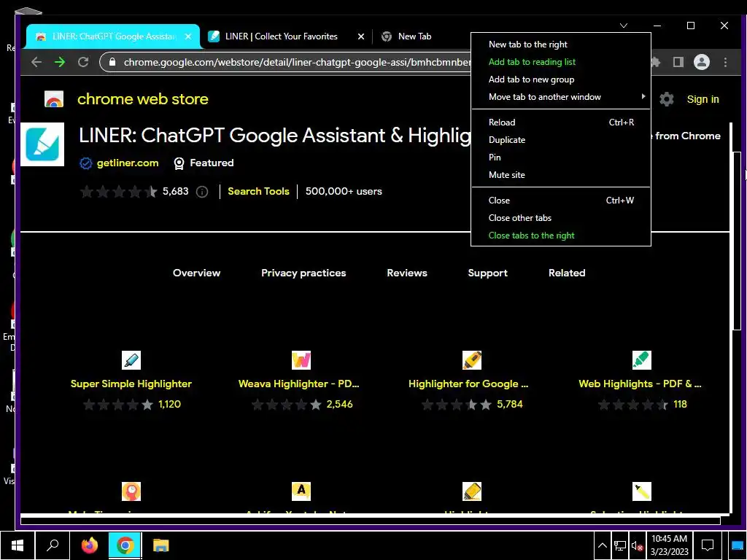The image size is (747, 560).
Task: Choose Close other tabs
Action: click(561, 218)
